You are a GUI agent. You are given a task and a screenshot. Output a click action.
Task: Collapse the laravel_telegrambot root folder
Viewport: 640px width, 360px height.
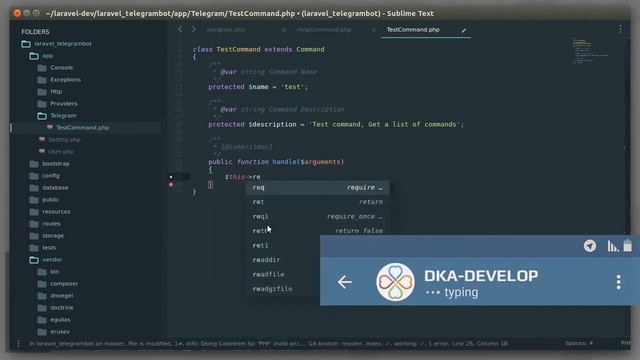click(x=56, y=44)
